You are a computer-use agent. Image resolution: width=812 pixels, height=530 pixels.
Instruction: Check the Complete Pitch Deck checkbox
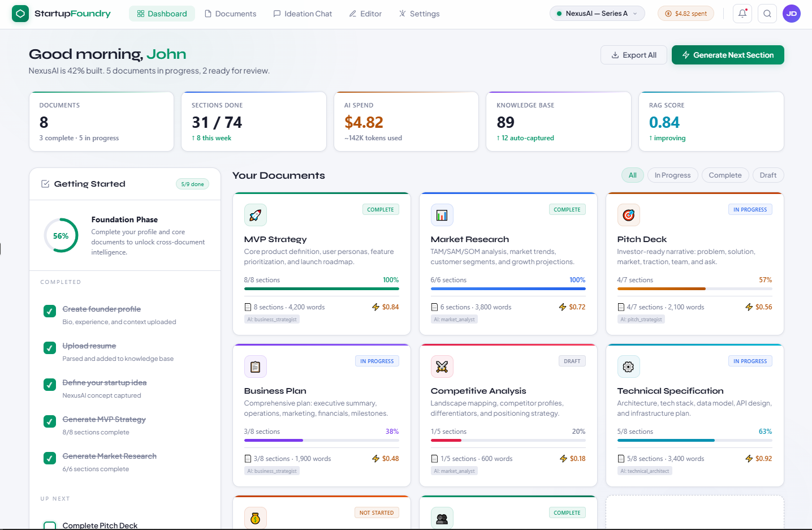coord(50,525)
